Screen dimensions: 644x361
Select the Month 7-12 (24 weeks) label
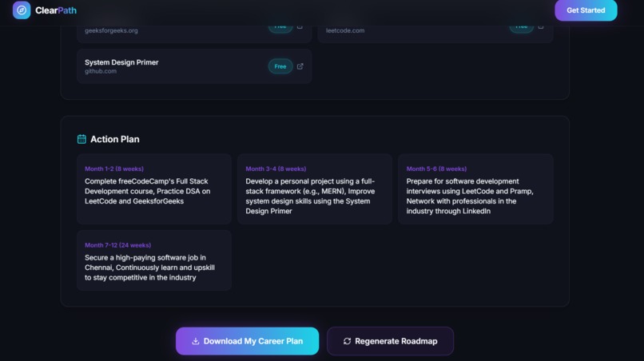click(118, 245)
